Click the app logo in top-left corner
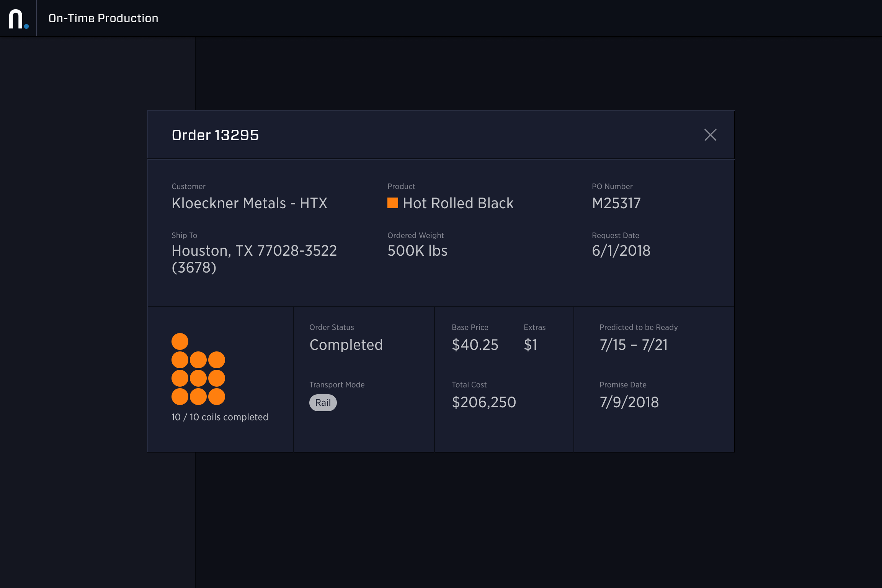Viewport: 882px width, 588px height. click(18, 18)
